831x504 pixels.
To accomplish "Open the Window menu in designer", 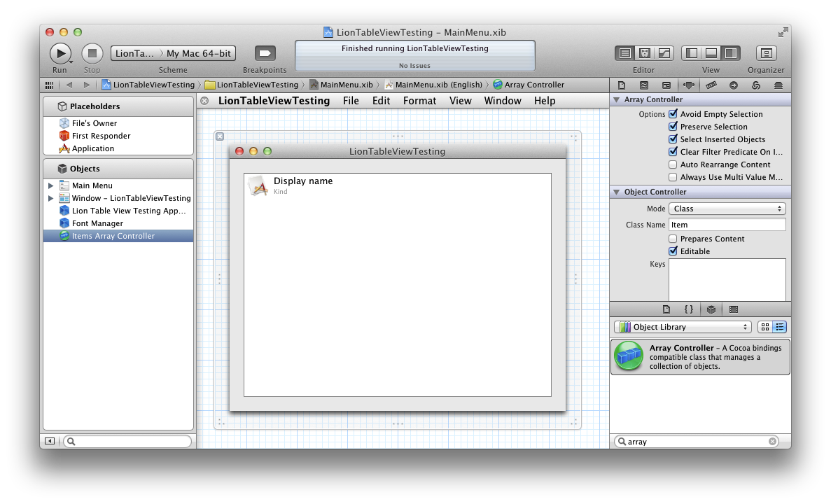I will (x=503, y=101).
